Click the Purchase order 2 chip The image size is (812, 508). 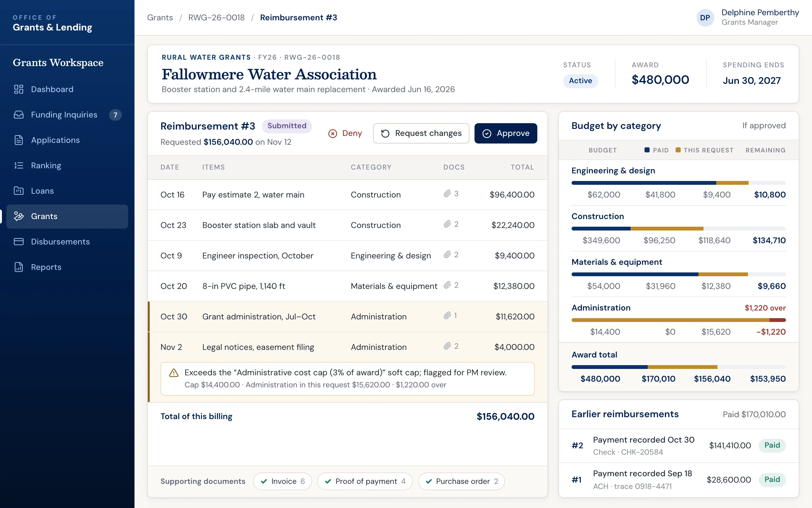(x=462, y=481)
